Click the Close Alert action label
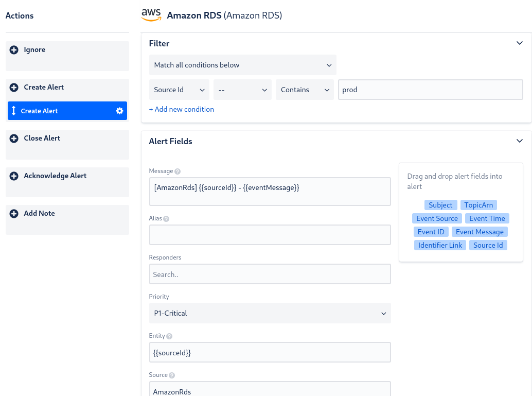The image size is (532, 396). (42, 138)
